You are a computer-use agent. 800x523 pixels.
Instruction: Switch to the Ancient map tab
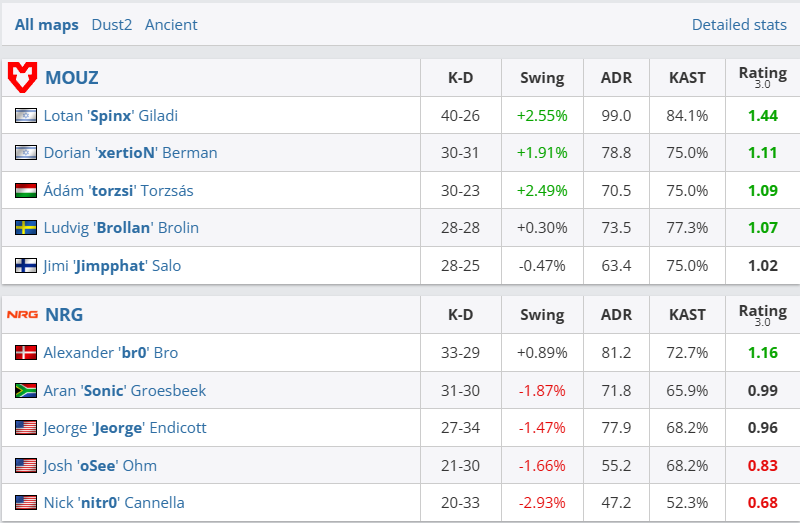click(x=171, y=24)
